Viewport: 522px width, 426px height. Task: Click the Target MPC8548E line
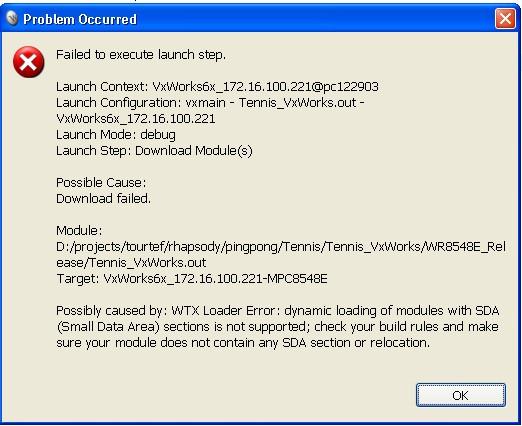click(192, 279)
